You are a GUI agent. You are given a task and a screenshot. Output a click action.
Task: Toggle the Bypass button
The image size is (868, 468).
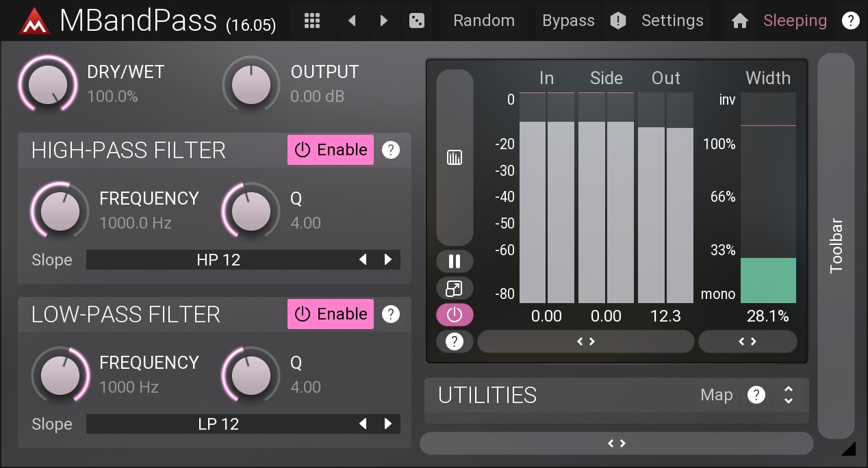pos(568,21)
